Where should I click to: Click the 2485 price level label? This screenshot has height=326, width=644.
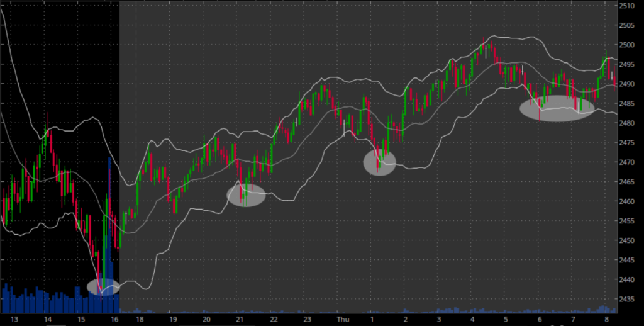tap(627, 104)
